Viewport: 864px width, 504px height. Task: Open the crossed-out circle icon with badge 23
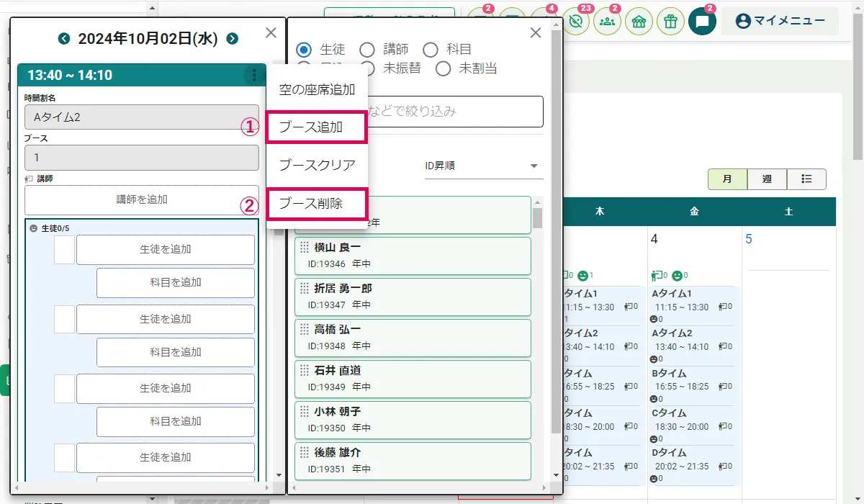tap(575, 21)
